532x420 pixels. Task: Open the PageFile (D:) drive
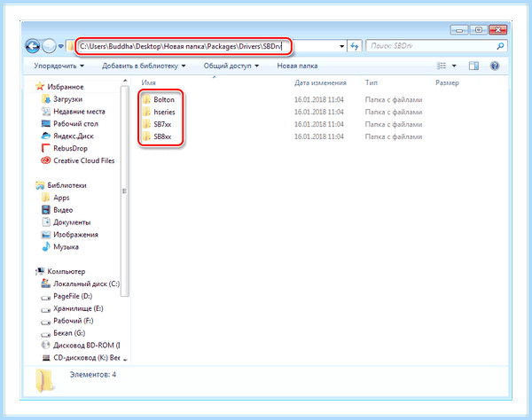[73, 296]
